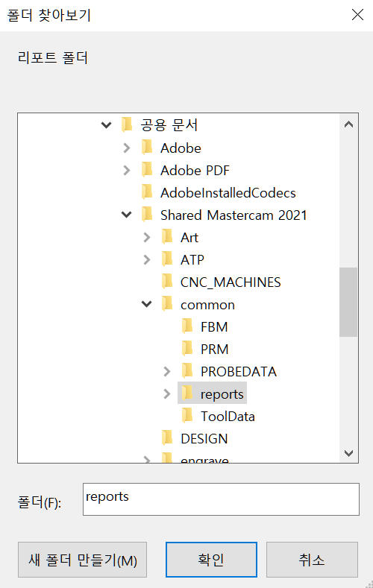Close the 폴더 찾아보기 dialog

click(357, 15)
